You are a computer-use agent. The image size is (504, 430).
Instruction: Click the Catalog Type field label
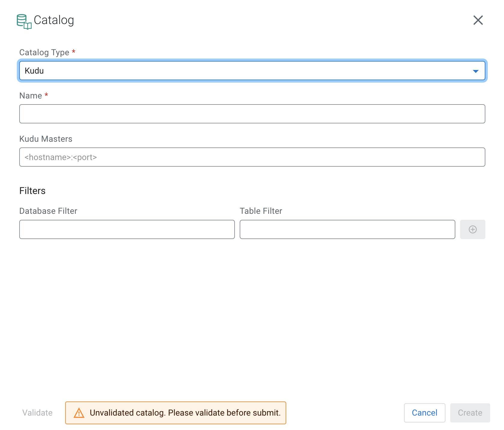44,53
